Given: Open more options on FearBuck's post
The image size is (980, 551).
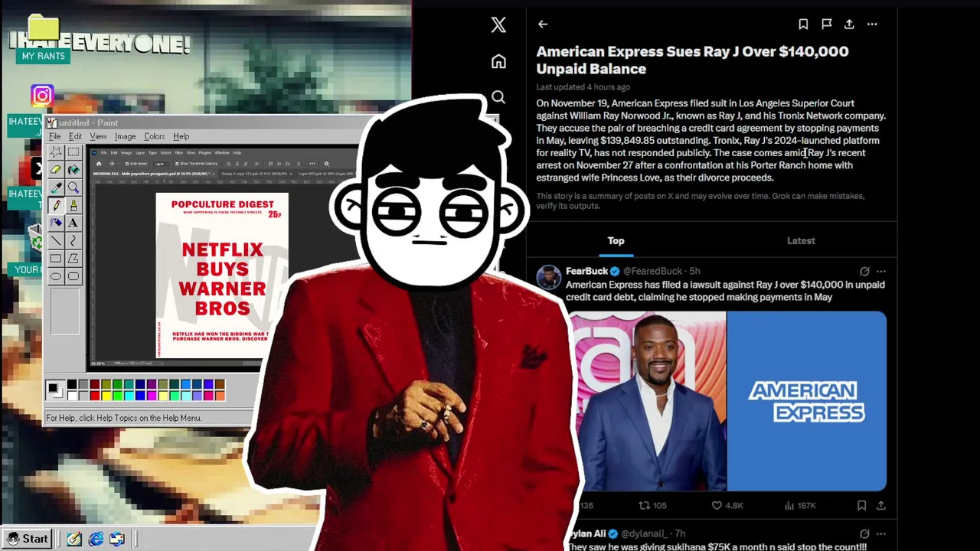Looking at the screenshot, I should click(881, 271).
